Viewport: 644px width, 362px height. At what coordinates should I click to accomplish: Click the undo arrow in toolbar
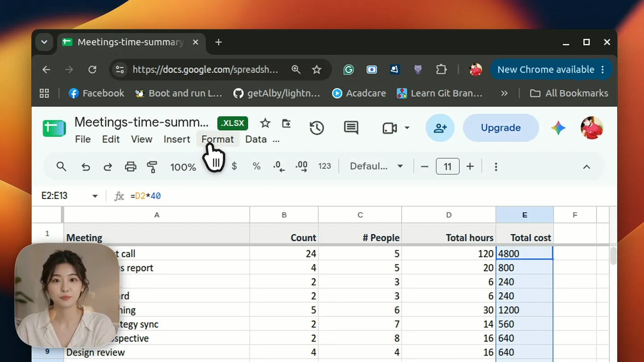click(85, 167)
